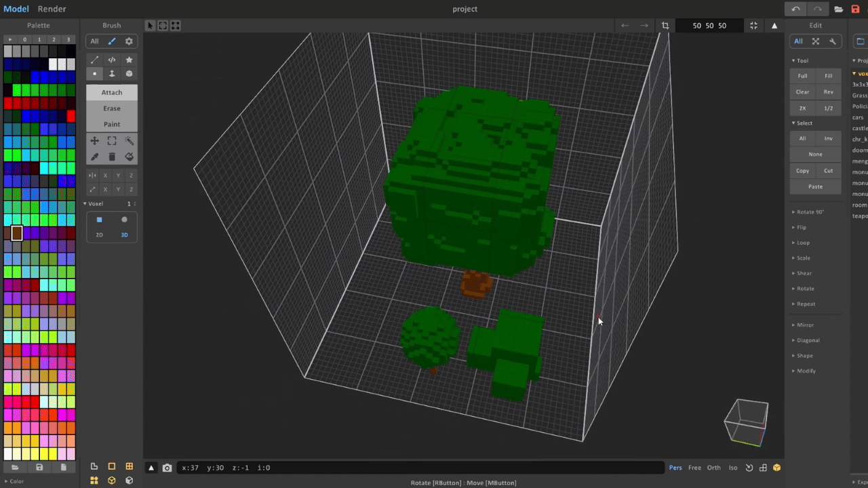Screen dimensions: 868x488
Task: Click the camera screenshot icon
Action: (x=167, y=468)
